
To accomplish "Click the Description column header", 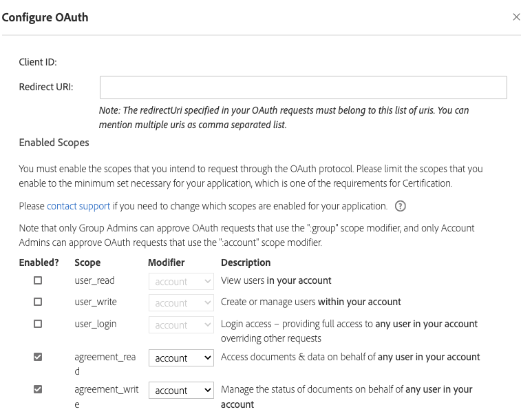I will coord(245,262).
